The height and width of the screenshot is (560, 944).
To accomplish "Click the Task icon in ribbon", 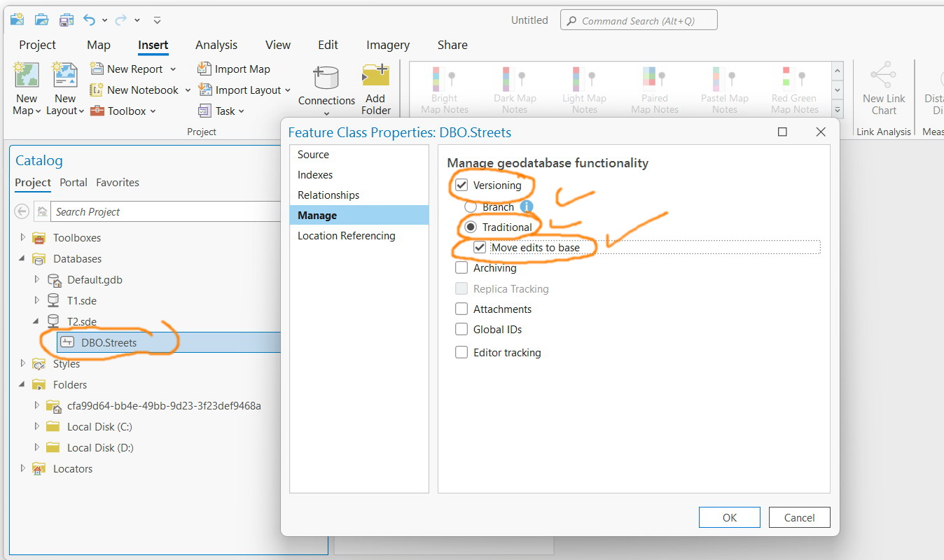I will click(x=204, y=111).
